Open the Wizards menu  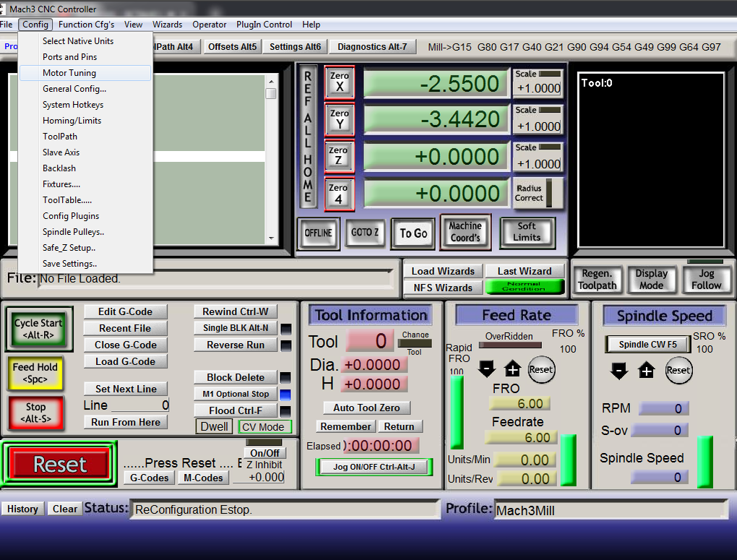[167, 25]
